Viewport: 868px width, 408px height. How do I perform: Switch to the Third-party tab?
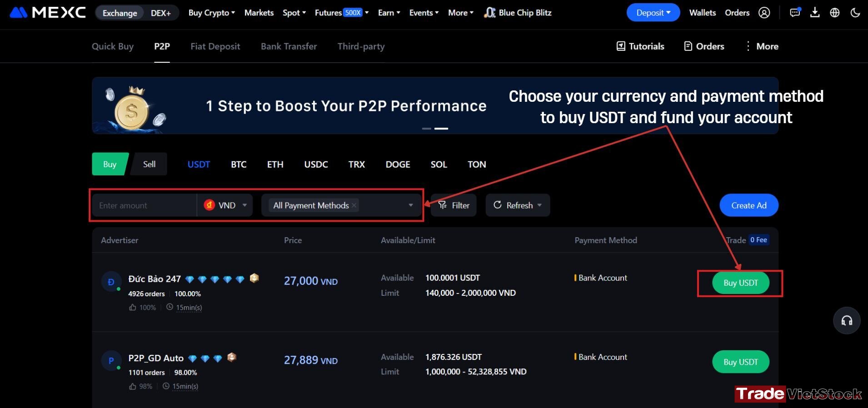pos(361,46)
